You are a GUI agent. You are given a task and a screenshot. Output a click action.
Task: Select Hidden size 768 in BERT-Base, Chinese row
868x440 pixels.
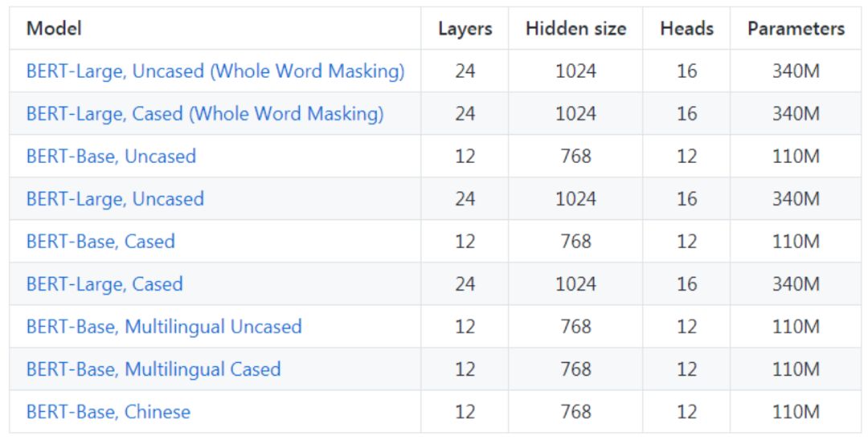575,412
